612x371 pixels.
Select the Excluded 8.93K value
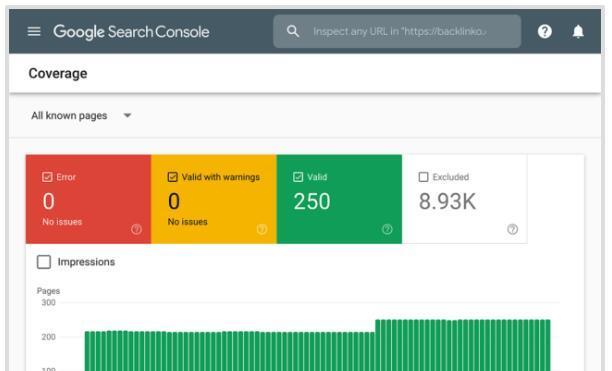click(447, 201)
